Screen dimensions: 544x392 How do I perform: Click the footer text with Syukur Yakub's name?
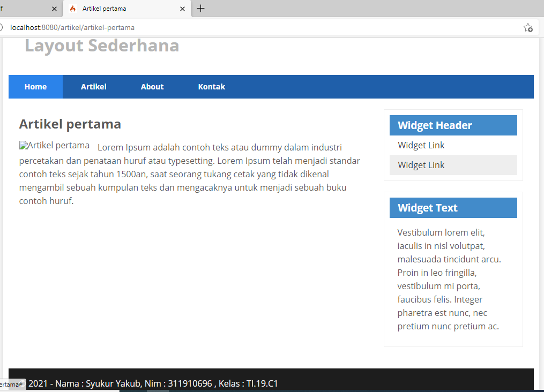154,383
